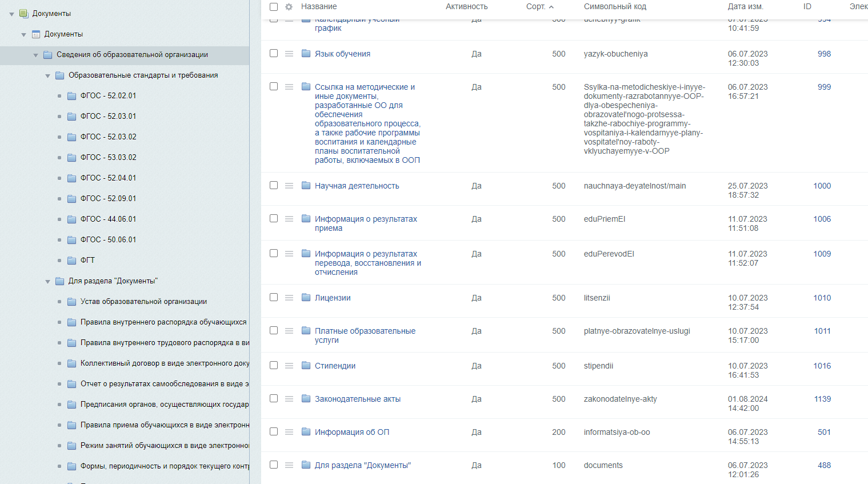Click the folder icon of ФГОС - 52.02.01 in tree

click(72, 96)
